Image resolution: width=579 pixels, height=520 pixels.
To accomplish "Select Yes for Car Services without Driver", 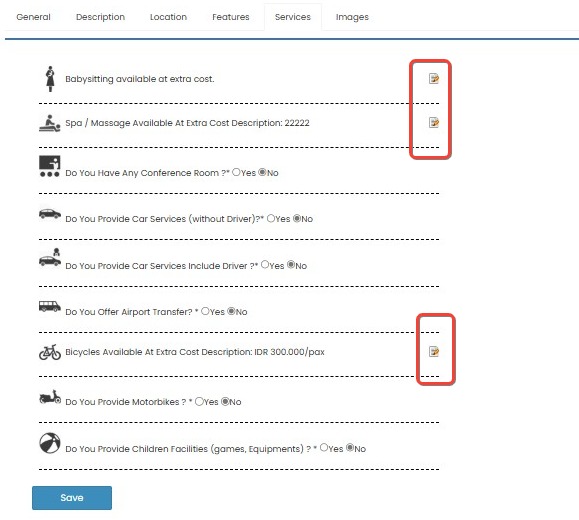I will tap(271, 218).
